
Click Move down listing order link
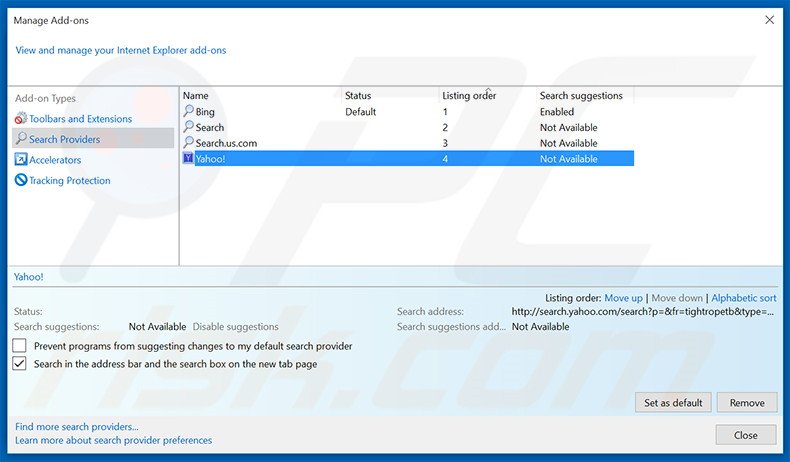point(677,298)
